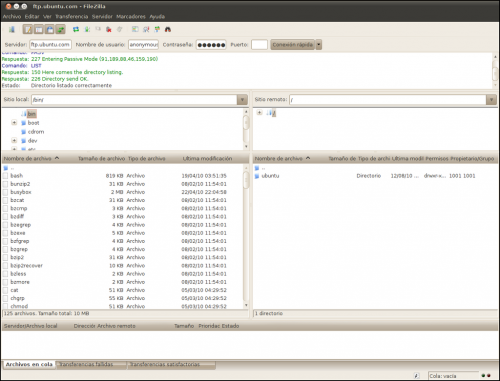The width and height of the screenshot is (500, 381).
Task: Click the Servidor host field
Action: click(x=50, y=44)
